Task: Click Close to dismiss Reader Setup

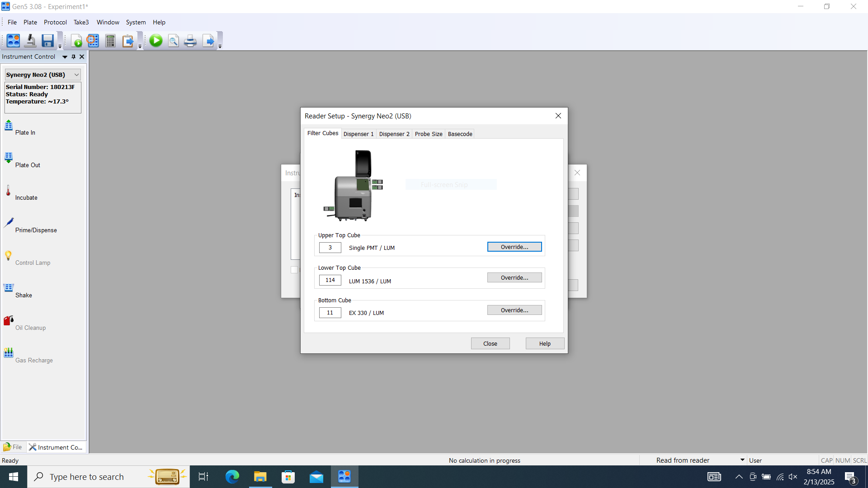Action: [490, 343]
